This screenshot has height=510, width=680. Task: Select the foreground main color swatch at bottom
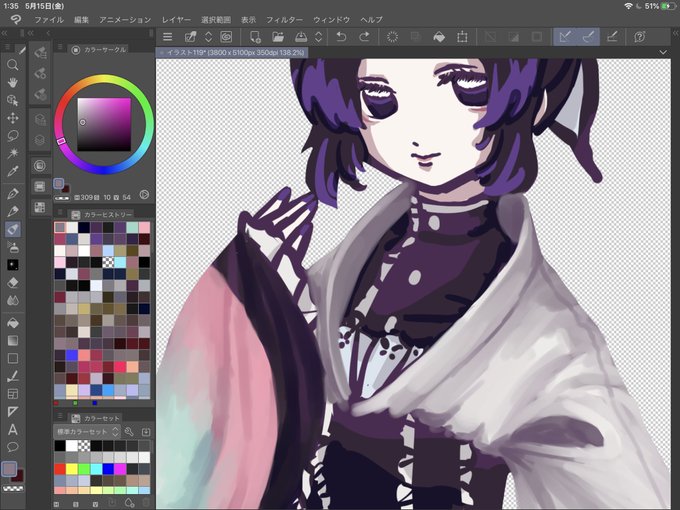point(9,469)
